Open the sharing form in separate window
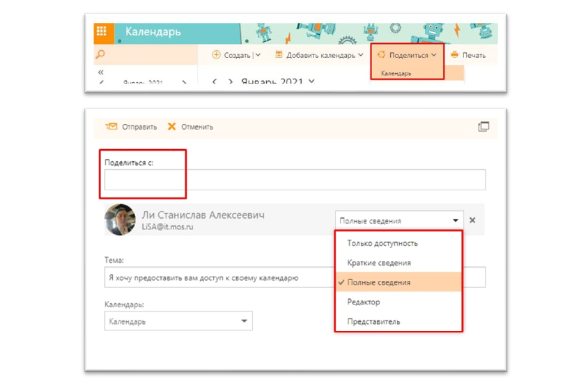The image size is (588, 384). 483,127
